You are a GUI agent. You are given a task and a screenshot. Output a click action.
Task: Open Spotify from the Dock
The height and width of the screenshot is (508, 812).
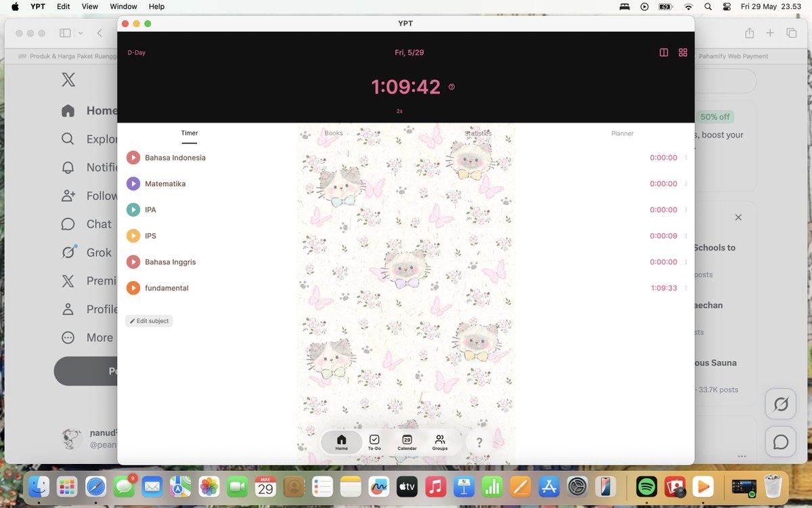(x=647, y=486)
